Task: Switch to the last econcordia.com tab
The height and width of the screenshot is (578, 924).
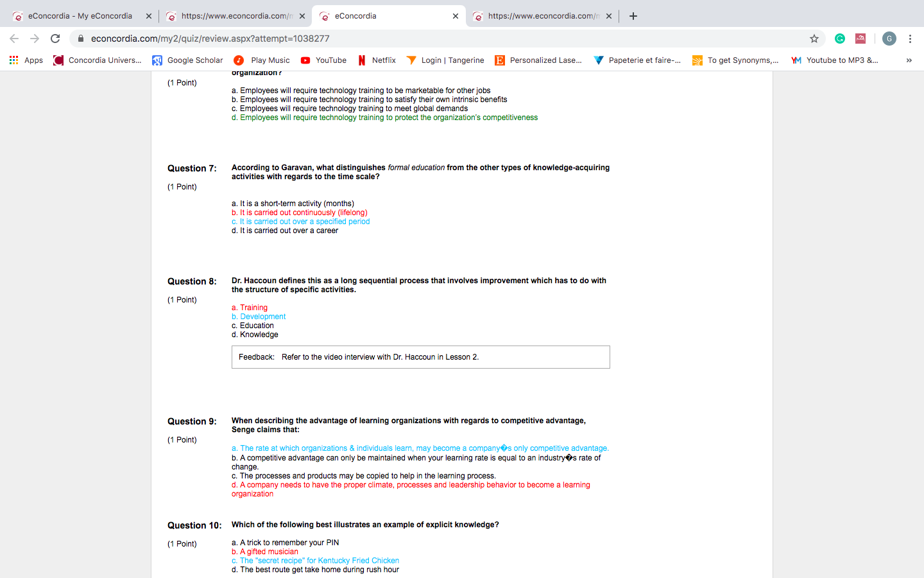Action: pyautogui.click(x=538, y=16)
